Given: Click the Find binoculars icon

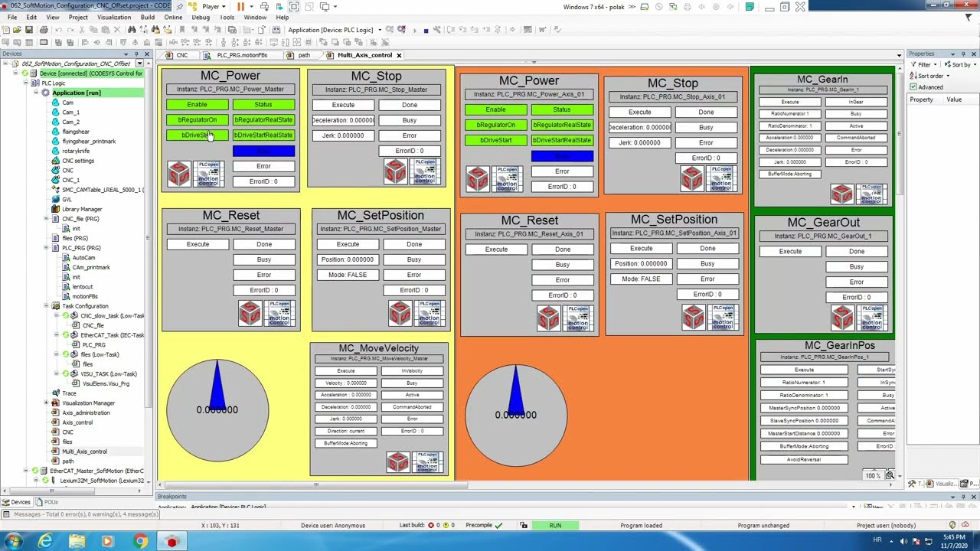Looking at the screenshot, I should tap(132, 30).
